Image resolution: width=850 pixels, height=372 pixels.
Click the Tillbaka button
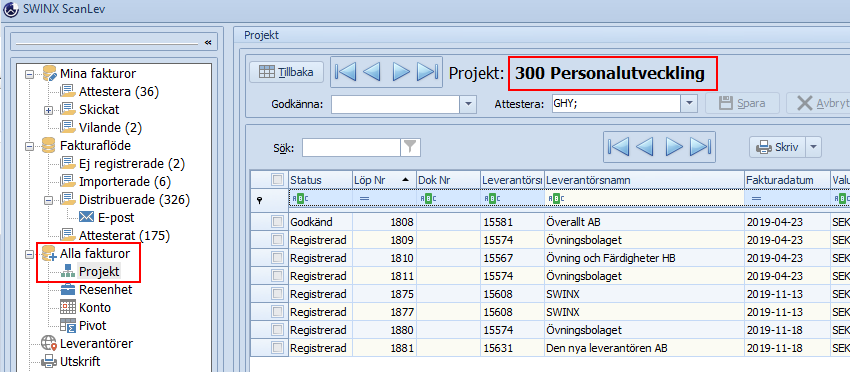point(286,72)
